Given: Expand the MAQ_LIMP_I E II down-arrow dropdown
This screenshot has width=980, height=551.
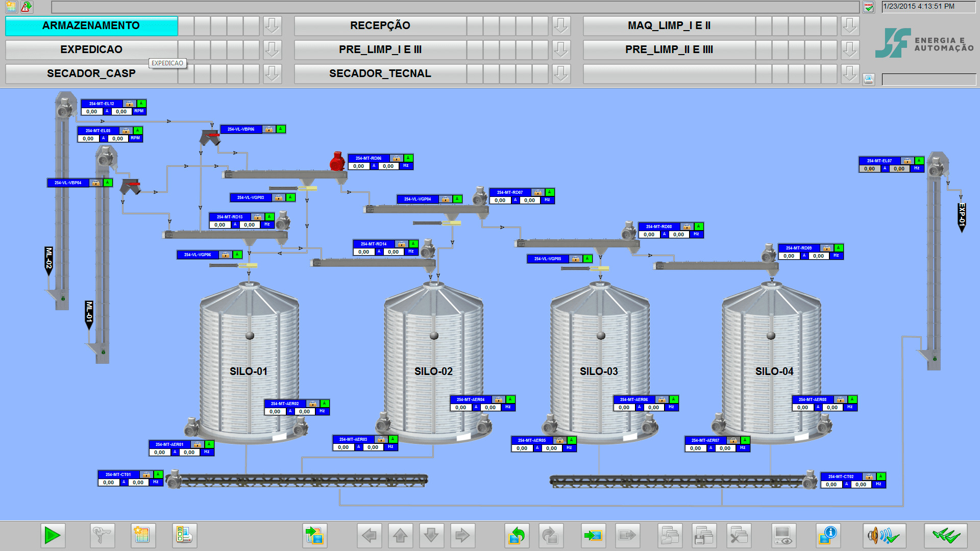Looking at the screenshot, I should point(850,26).
